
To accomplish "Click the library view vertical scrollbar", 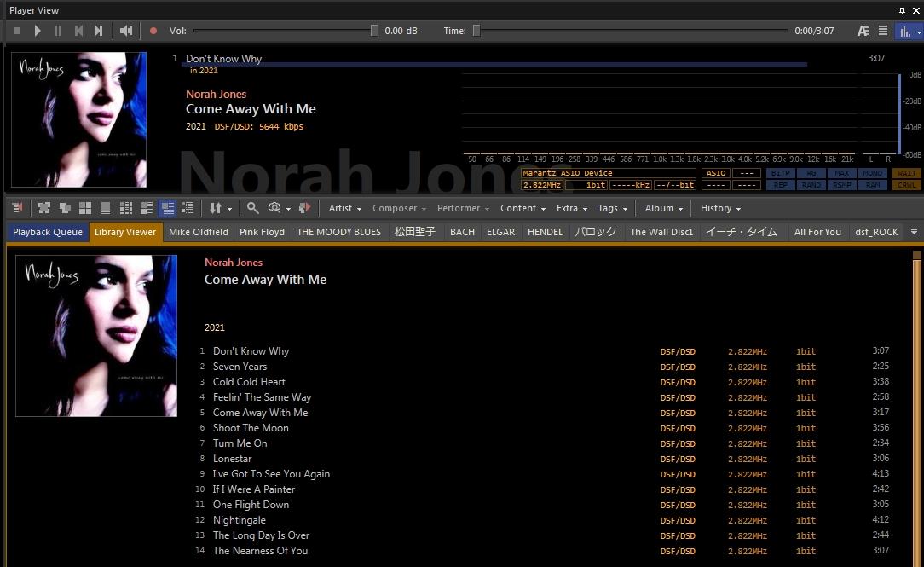I will (916, 407).
